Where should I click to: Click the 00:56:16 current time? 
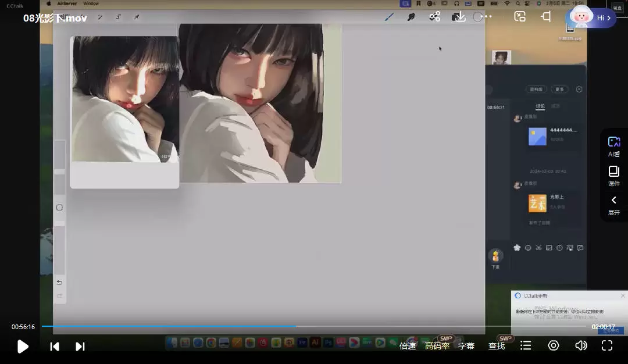[x=23, y=327]
